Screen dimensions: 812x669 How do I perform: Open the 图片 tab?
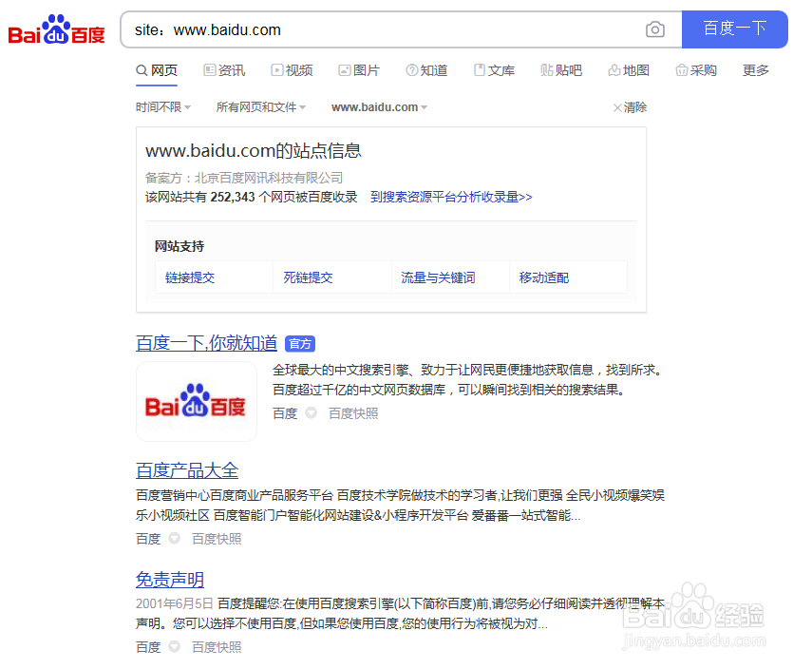tap(359, 70)
